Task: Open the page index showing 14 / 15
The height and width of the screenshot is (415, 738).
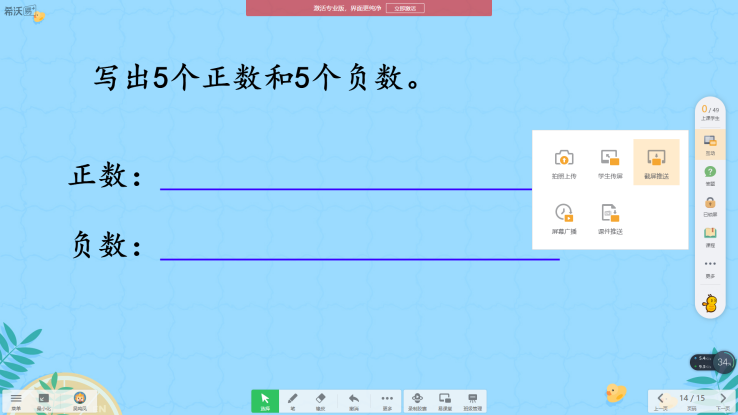Action: 692,401
